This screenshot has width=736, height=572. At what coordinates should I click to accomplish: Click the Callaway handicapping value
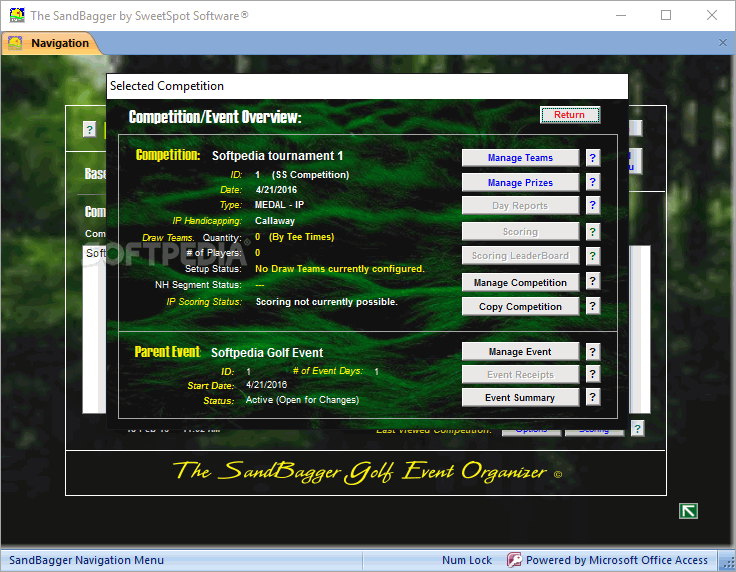(x=275, y=221)
